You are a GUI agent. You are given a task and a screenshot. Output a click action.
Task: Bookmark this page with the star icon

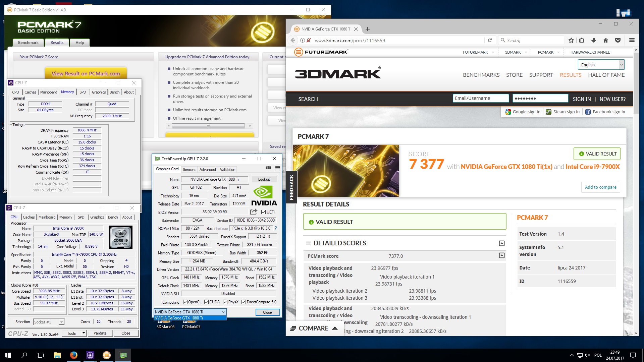pyautogui.click(x=571, y=40)
